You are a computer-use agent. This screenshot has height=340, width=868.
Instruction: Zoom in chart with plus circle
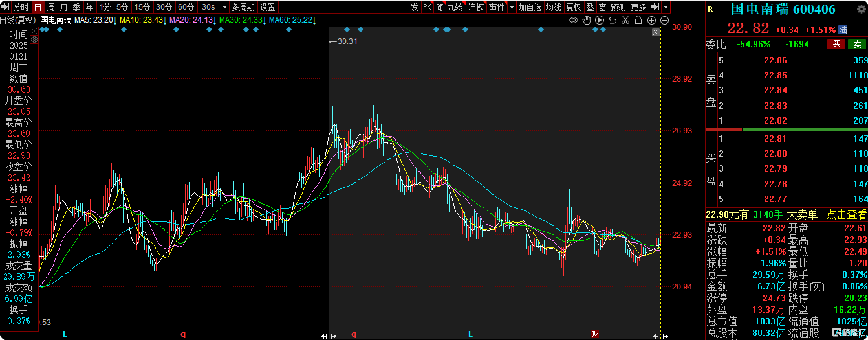coord(652,20)
